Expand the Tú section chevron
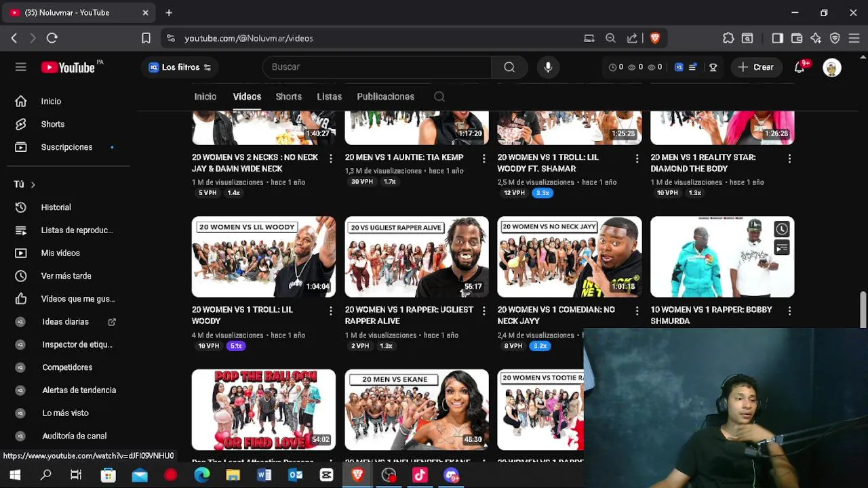Image resolution: width=868 pixels, height=488 pixels. [33, 184]
